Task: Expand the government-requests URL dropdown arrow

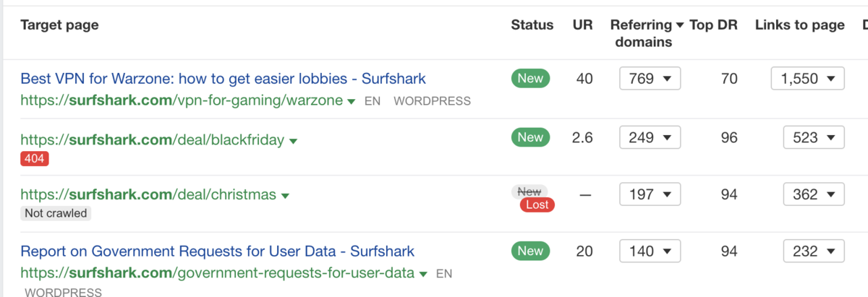Action: (x=424, y=275)
